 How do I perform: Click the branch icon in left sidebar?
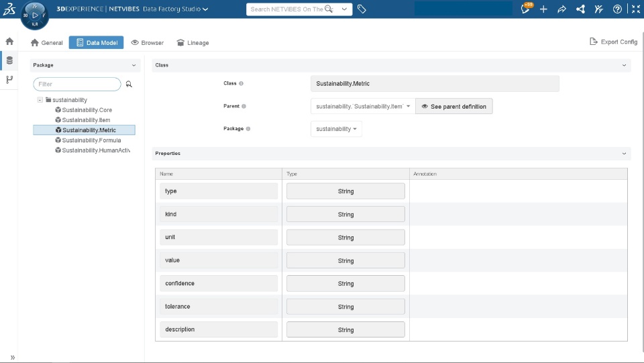coord(9,80)
